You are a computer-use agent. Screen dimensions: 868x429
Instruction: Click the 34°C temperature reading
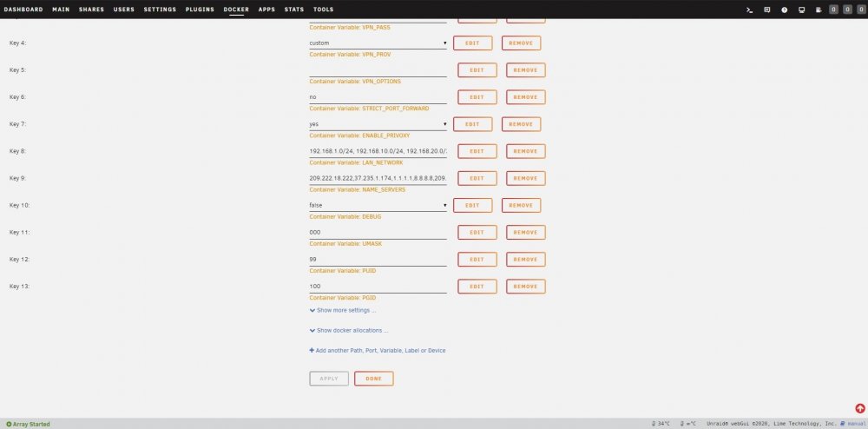pos(661,424)
